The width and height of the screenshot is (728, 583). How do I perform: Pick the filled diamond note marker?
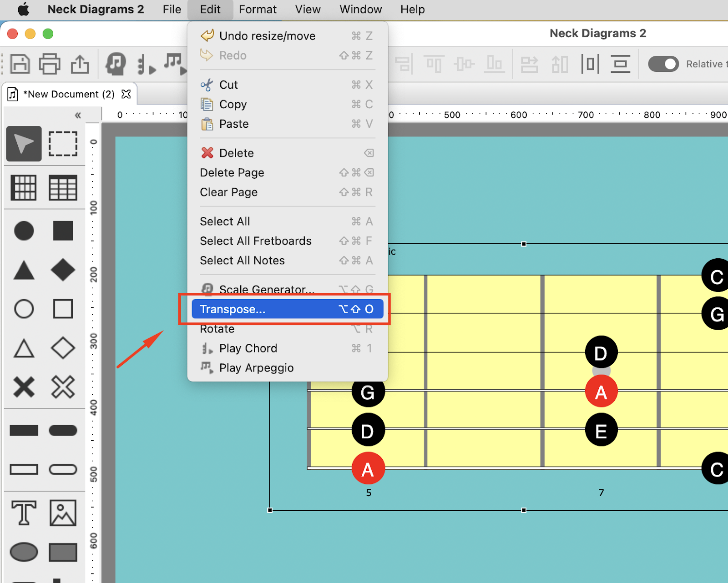click(x=63, y=270)
